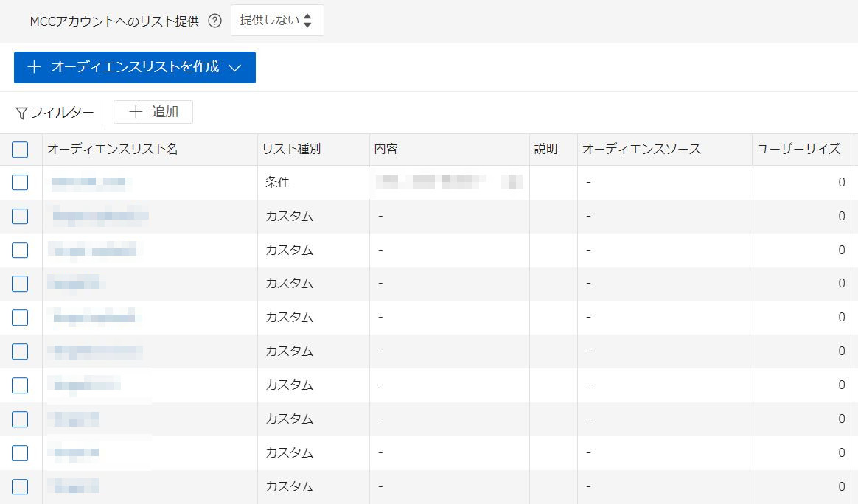
Task: Open the 提供しない dropdown
Action: click(x=277, y=21)
